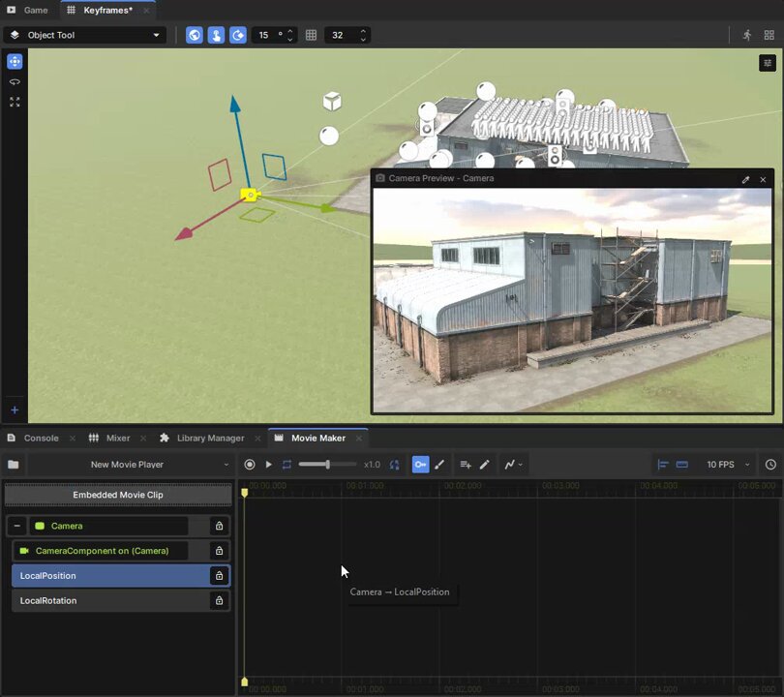This screenshot has width=784, height=697.
Task: Open the Library Manager tab
Action: (202, 438)
